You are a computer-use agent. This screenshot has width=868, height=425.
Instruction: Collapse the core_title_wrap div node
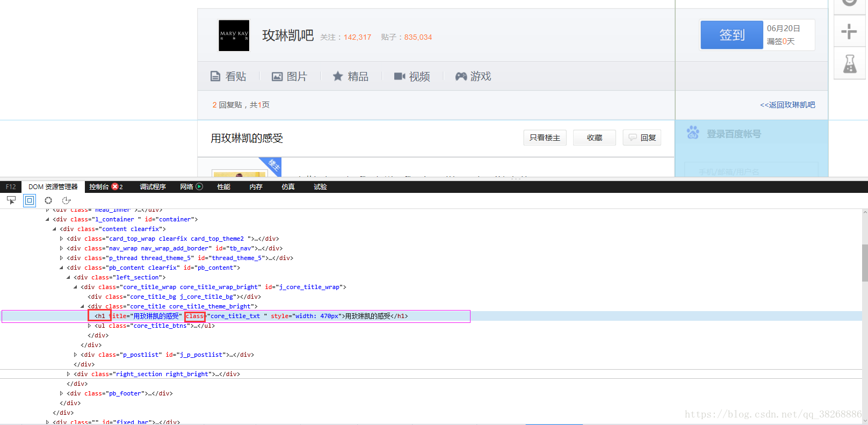tap(75, 287)
